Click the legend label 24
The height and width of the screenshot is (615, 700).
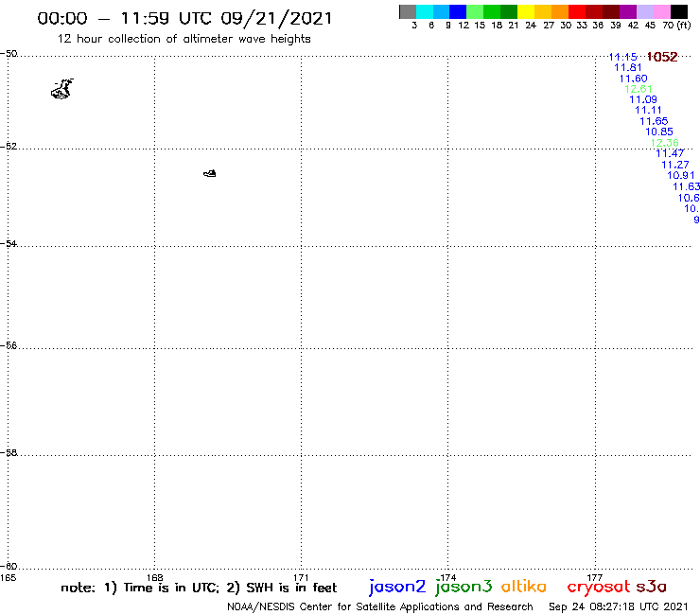(531, 25)
